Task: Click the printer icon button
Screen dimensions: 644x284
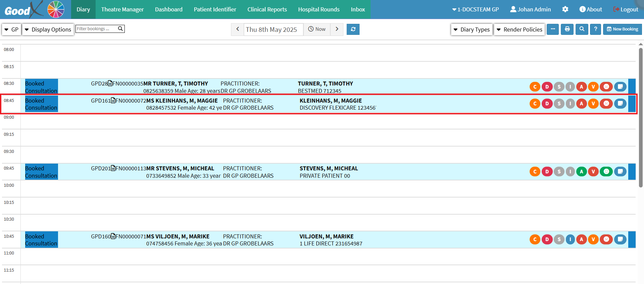Action: (567, 29)
